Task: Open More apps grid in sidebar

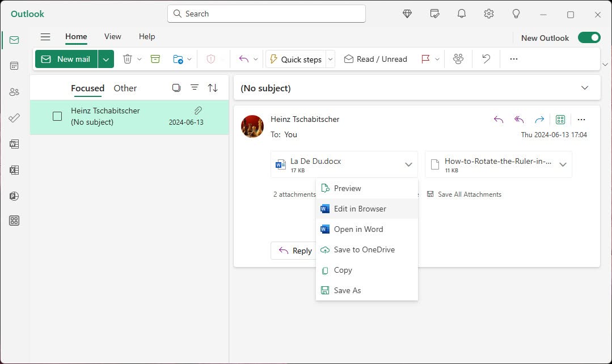Action: [x=14, y=221]
